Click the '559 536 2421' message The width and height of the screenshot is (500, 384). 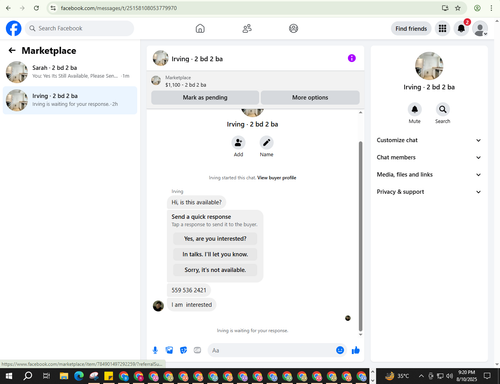(189, 290)
